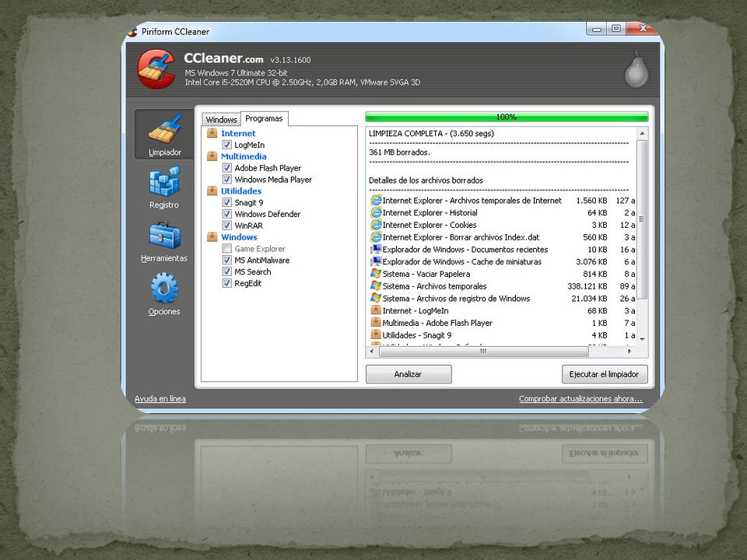Select the Internet category heading
The image size is (747, 560).
tap(238, 133)
